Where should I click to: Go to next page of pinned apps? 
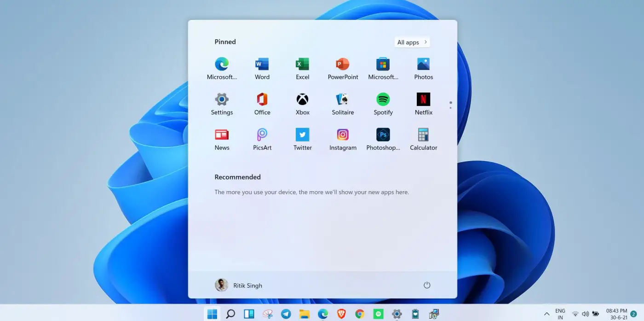tap(450, 108)
